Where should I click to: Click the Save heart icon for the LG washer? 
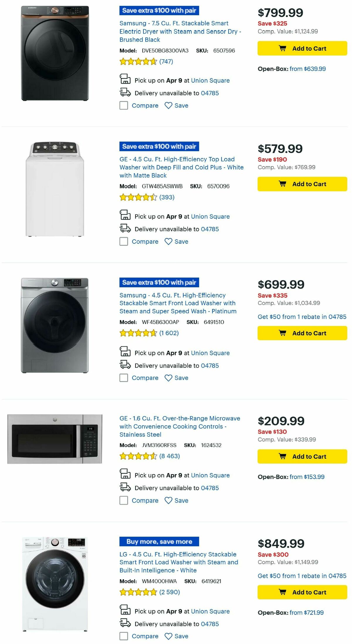[x=169, y=636]
